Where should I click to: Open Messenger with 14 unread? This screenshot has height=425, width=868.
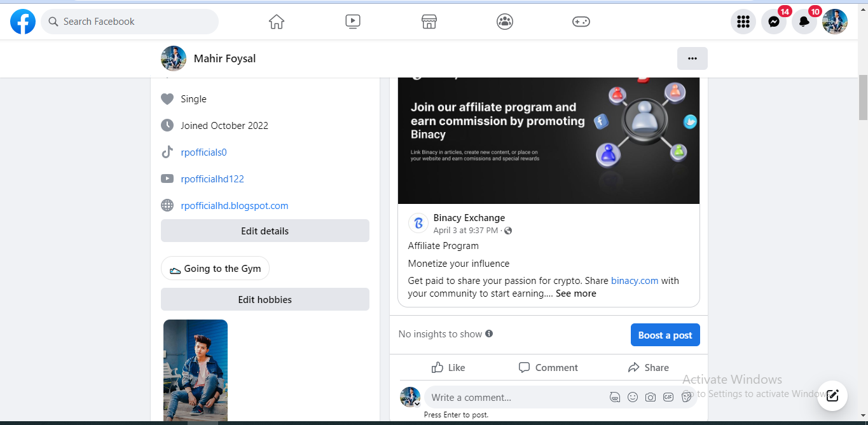click(x=774, y=22)
